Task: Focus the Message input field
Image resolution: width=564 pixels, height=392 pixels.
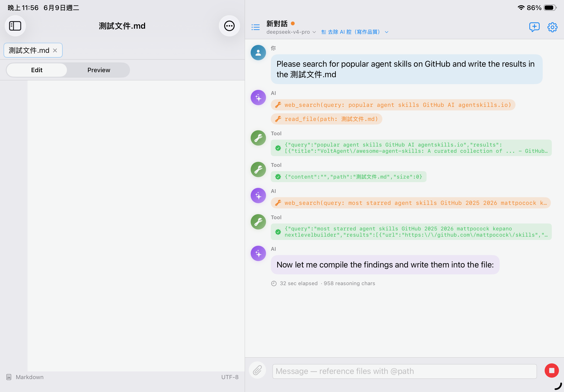Action: [x=404, y=371]
